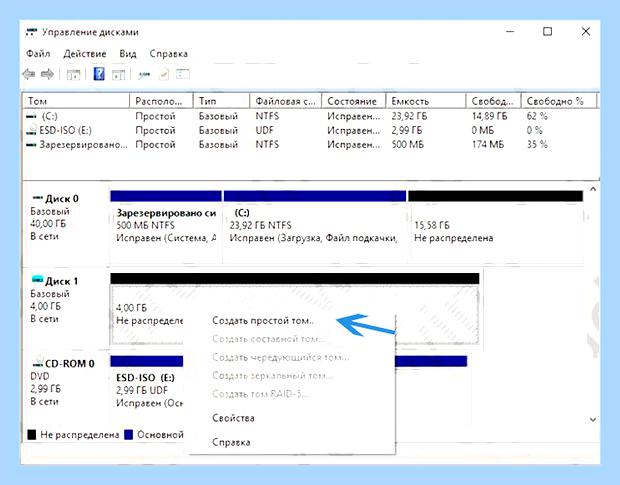The width and height of the screenshot is (620, 485).
Task: Sort by the Состояние column header
Action: (354, 101)
